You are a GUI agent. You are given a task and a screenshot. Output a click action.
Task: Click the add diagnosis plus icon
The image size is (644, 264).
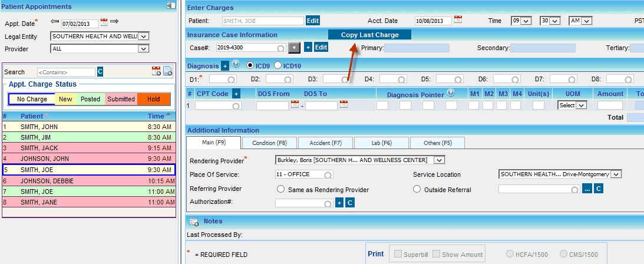[225, 66]
